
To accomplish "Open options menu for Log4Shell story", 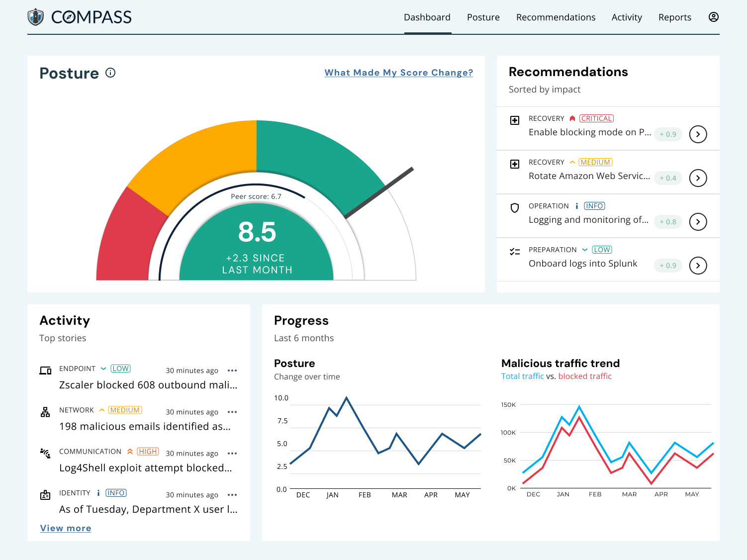I will 232,454.
